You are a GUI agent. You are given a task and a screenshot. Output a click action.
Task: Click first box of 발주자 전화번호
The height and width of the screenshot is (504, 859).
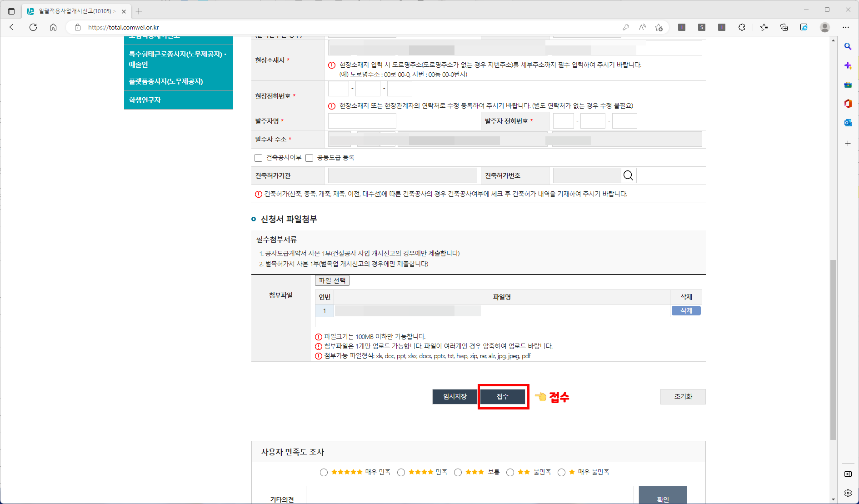564,121
